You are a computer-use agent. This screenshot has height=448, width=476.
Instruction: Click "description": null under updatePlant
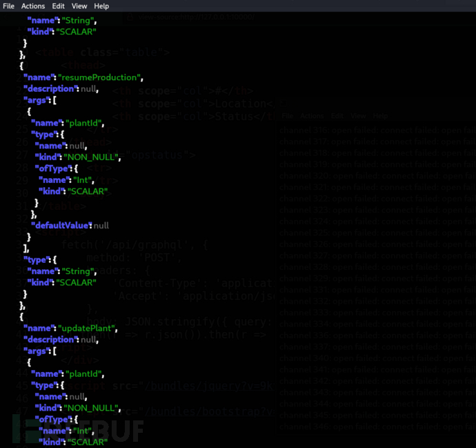(x=61, y=340)
